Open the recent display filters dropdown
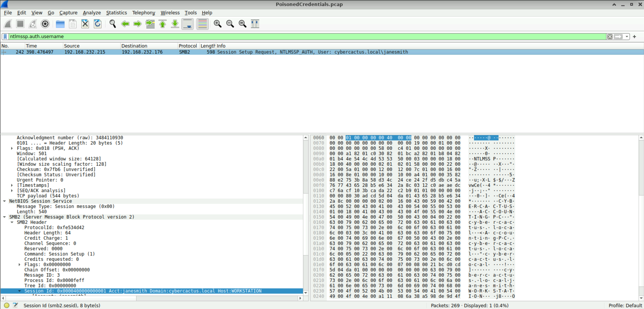Screen dimensions: 644x309 pos(627,37)
